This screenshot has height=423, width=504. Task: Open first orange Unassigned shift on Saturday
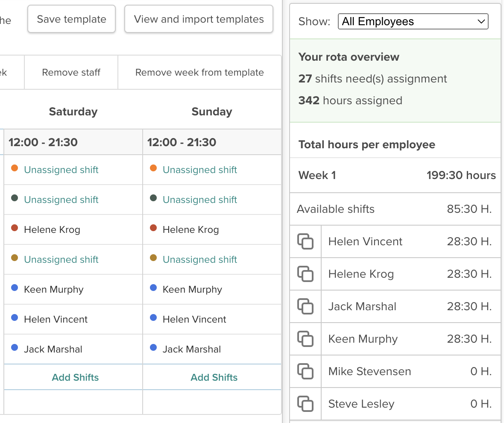tap(61, 170)
